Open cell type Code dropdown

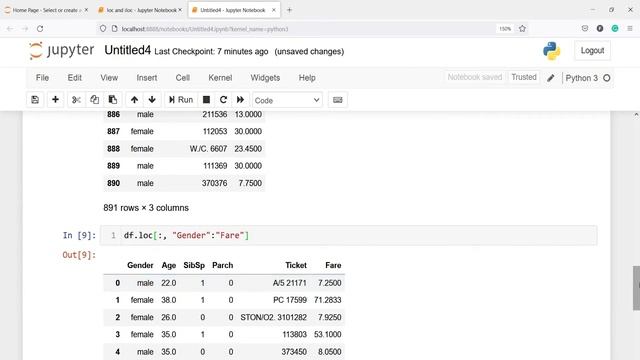287,100
